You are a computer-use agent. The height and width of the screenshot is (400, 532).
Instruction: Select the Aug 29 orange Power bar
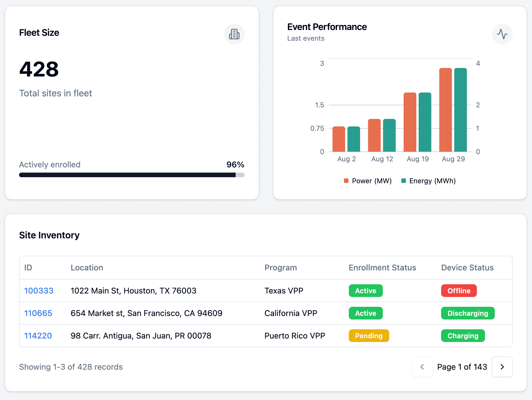coord(445,110)
